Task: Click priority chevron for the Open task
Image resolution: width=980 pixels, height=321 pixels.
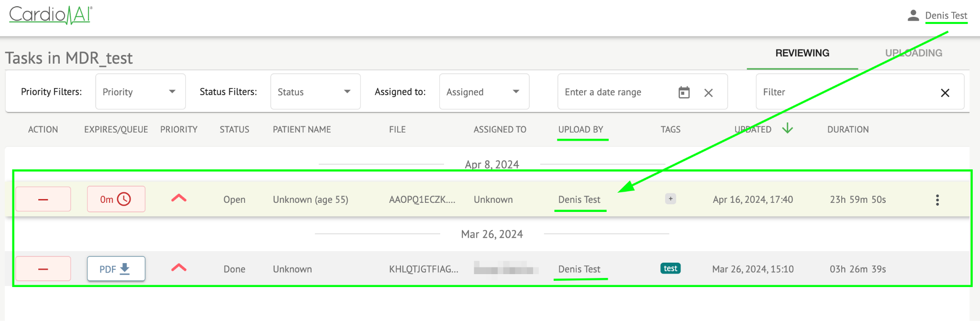Action: (179, 199)
